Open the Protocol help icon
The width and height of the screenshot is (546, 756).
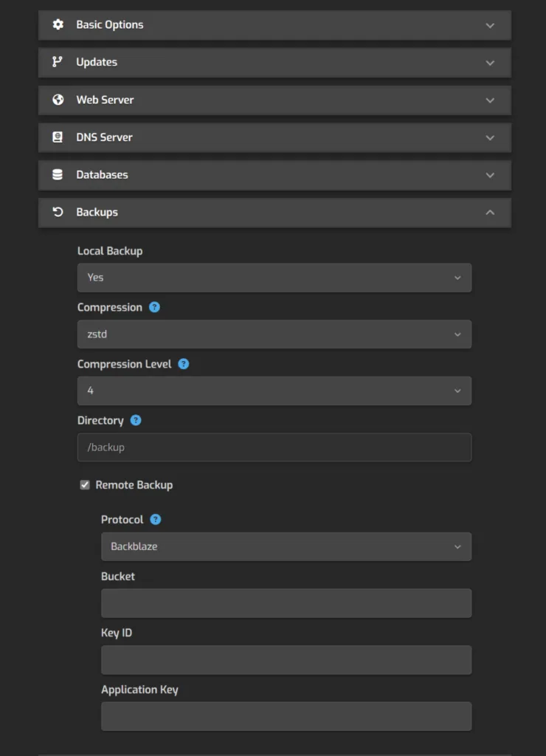point(156,520)
